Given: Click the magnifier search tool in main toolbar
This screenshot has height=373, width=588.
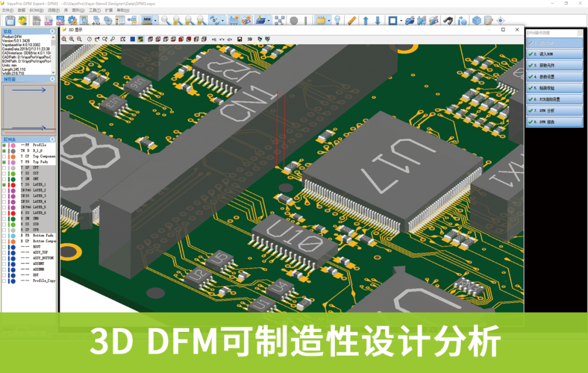Looking at the screenshot, I should [166, 21].
